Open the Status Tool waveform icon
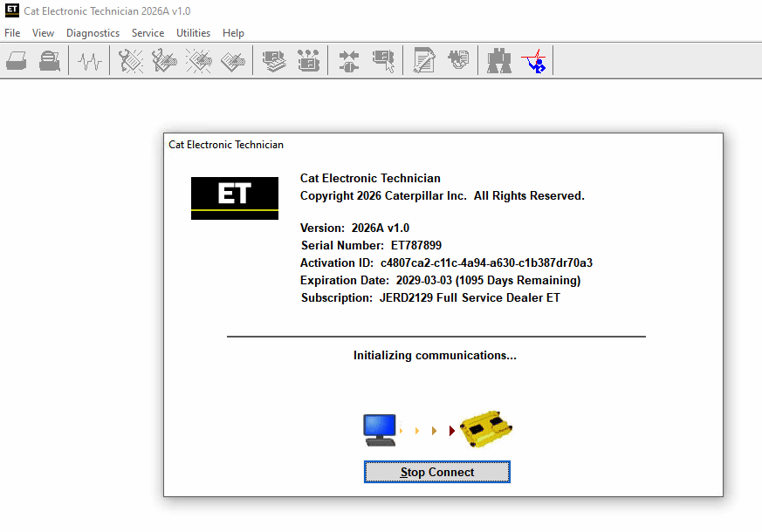The width and height of the screenshot is (762, 532). (x=90, y=61)
